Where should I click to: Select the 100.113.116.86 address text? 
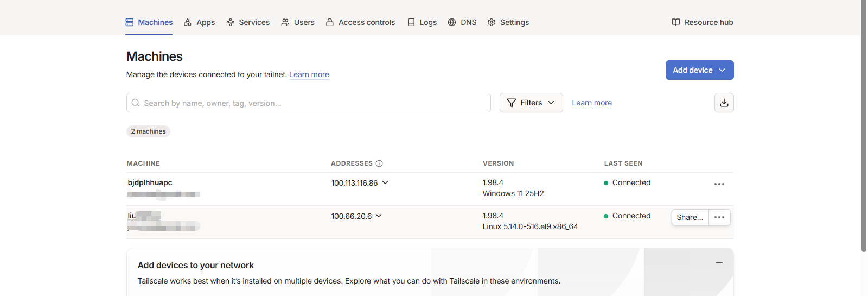354,183
